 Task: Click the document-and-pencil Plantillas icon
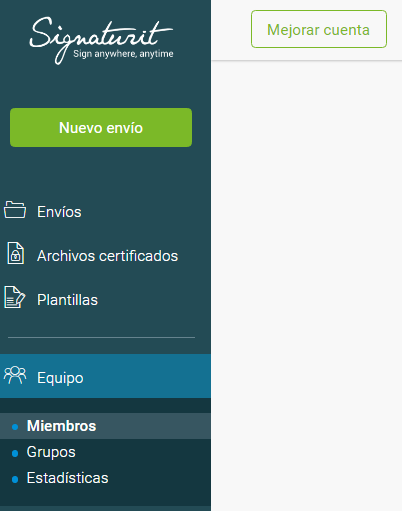click(15, 297)
